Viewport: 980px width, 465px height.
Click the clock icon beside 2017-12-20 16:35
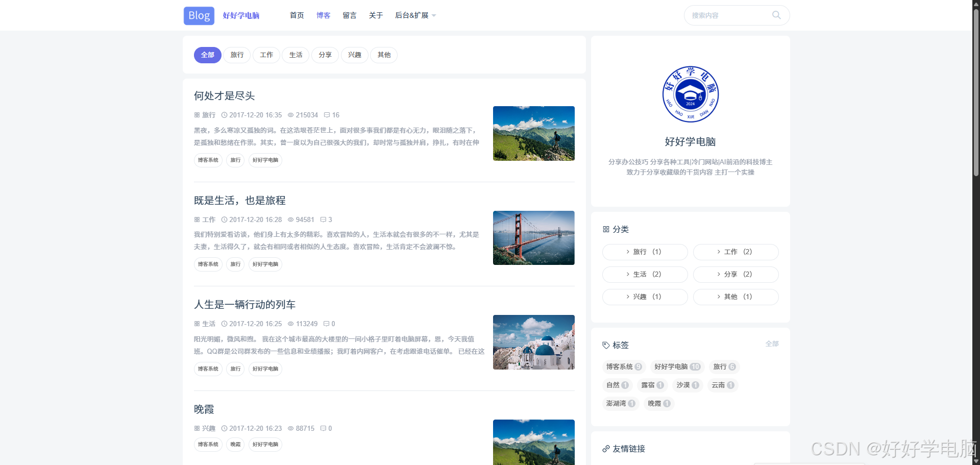[x=224, y=115]
